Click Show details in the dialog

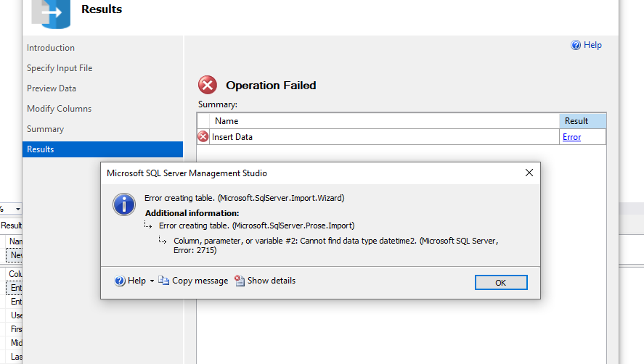(271, 281)
